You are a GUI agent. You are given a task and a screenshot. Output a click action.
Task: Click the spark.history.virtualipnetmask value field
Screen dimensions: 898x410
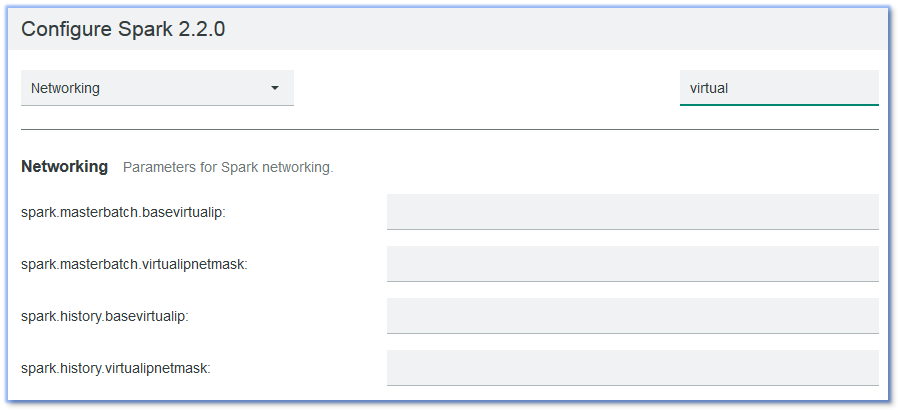point(632,368)
